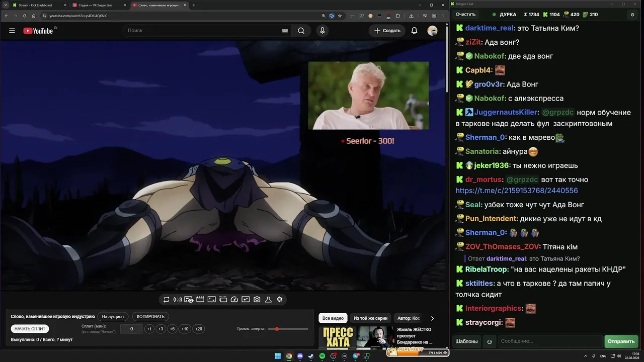Start voice search with the microphone
The image size is (644, 362).
point(323,31)
